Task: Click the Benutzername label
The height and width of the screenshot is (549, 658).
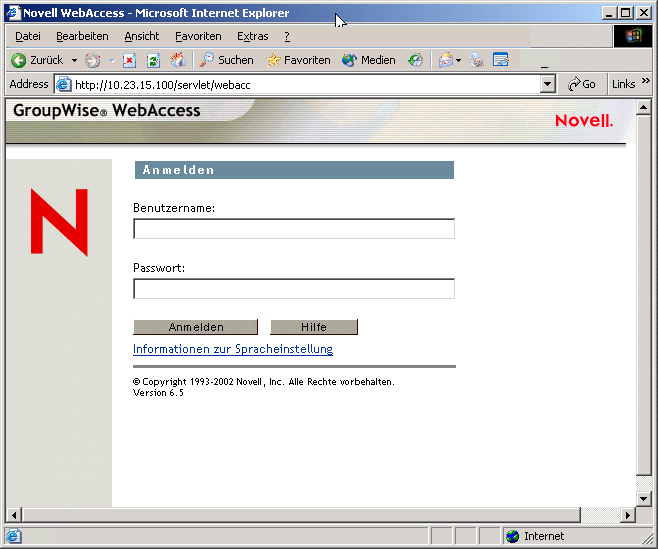Action: click(x=174, y=208)
